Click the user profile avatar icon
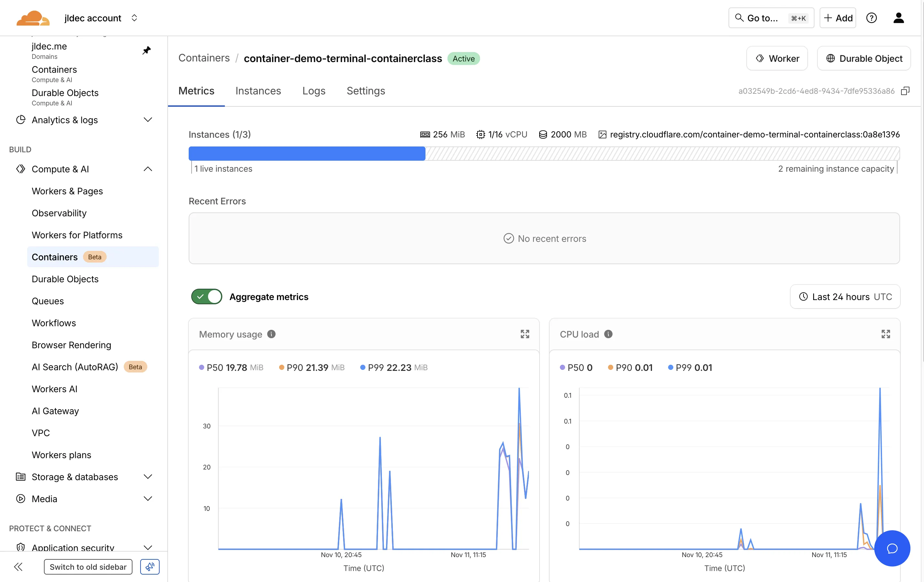Screen dimensions: 924x582 pyautogui.click(x=899, y=18)
